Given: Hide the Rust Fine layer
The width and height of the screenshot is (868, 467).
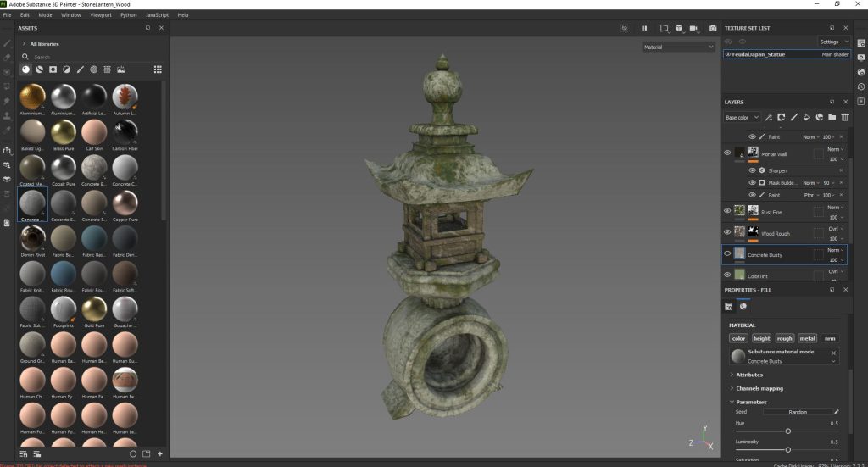Looking at the screenshot, I should pos(727,211).
